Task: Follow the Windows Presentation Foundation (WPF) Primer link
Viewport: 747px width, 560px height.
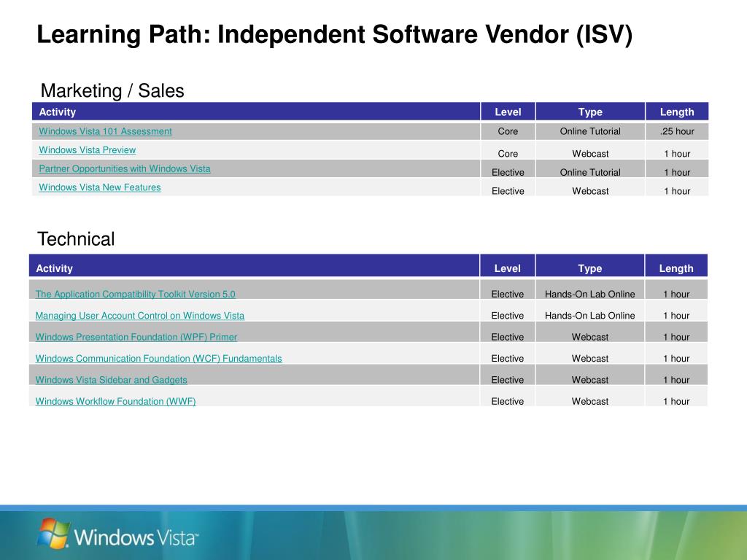Action: (x=136, y=337)
